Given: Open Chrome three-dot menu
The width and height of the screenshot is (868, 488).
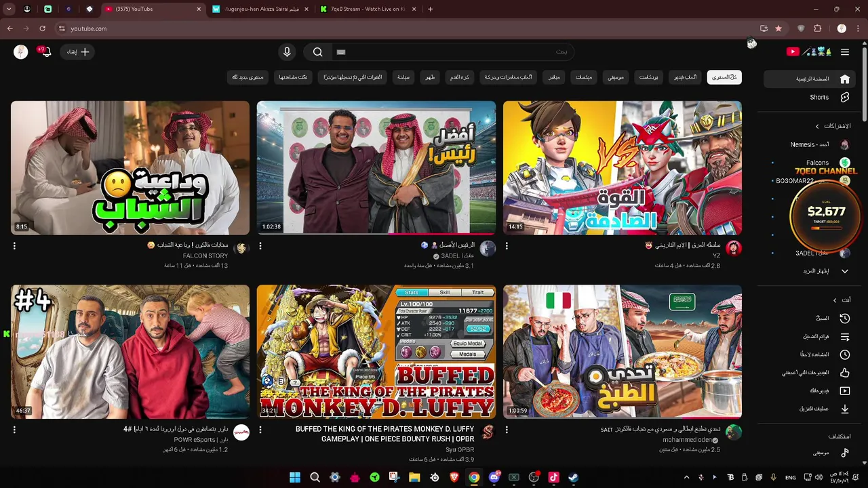Looking at the screenshot, I should pyautogui.click(x=859, y=28).
